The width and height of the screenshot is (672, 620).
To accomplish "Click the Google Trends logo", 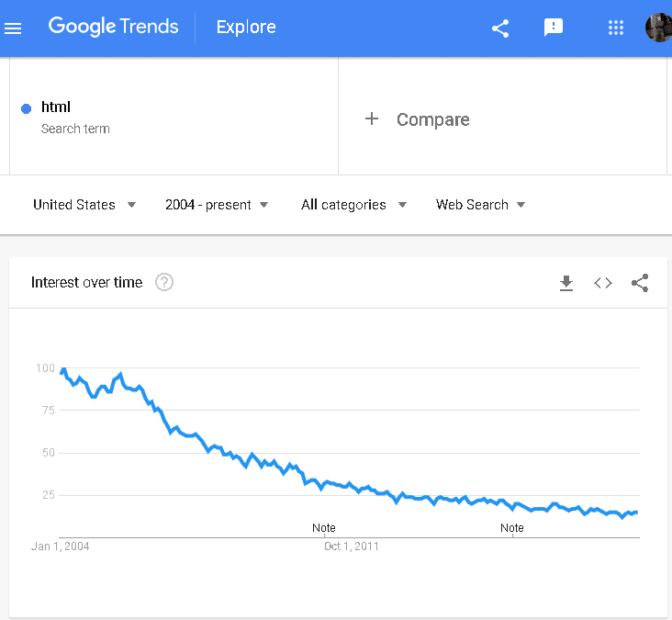I will (x=113, y=27).
